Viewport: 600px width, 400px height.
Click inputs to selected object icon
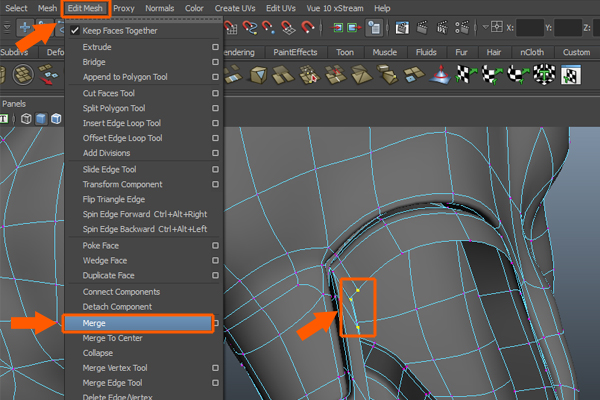(x=338, y=28)
